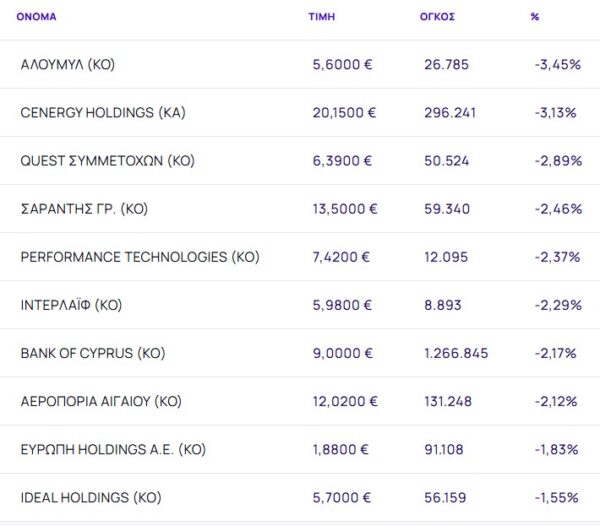This screenshot has width=600, height=526.
Task: Click ΣΑΡΑΝΤΗΣ ΓΡ. (ΚΟ) stock name
Action: click(84, 209)
